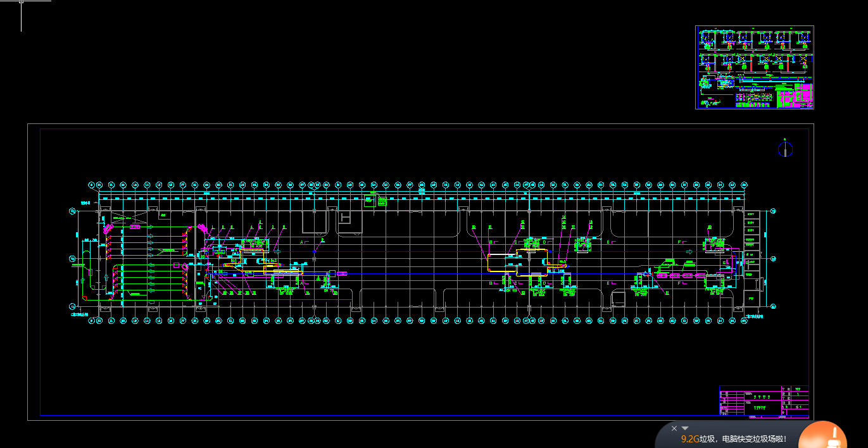Click the "9.2G垃圾，电脑快变垃圾场啦!" message

pyautogui.click(x=734, y=439)
